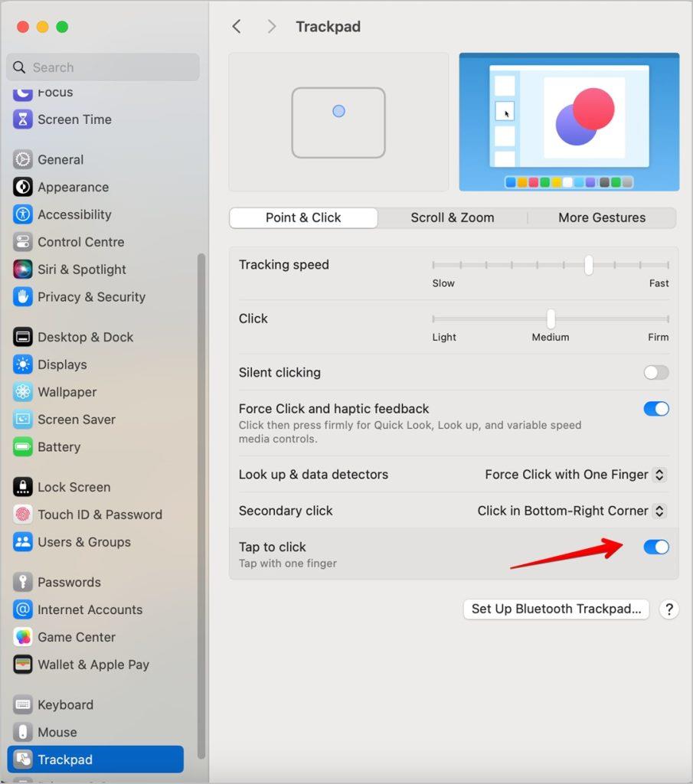Click the Keyboard icon in sidebar
The width and height of the screenshot is (693, 784).
(22, 704)
